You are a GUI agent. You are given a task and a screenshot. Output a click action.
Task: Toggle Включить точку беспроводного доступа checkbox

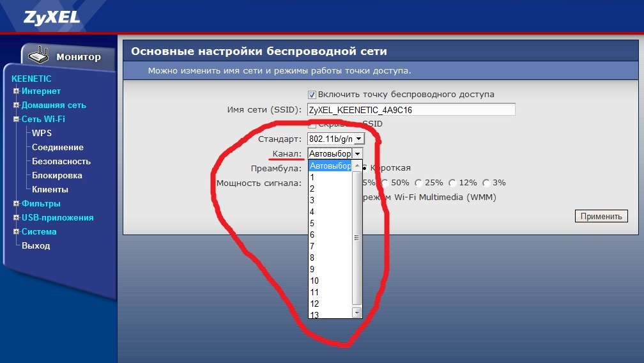pyautogui.click(x=312, y=95)
